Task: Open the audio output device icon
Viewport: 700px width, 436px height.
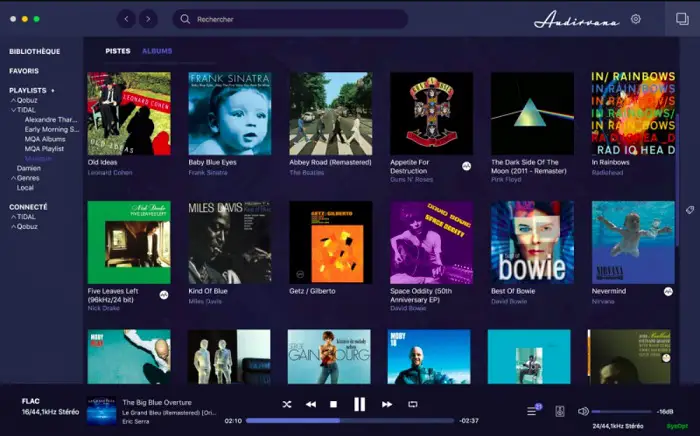Action: coord(560,411)
